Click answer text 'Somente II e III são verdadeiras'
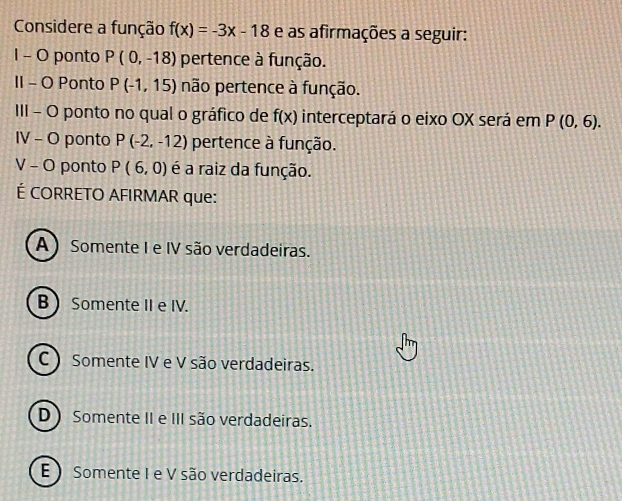This screenshot has width=622, height=501. coord(192,419)
